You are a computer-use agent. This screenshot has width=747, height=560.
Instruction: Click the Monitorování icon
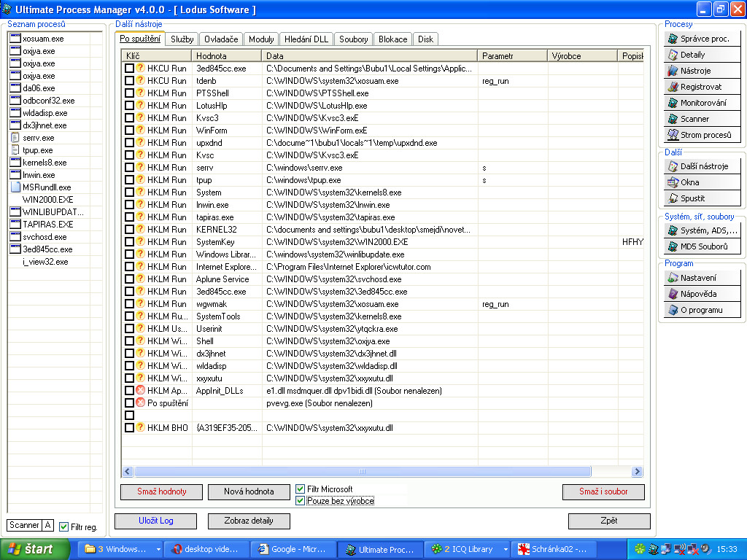672,103
